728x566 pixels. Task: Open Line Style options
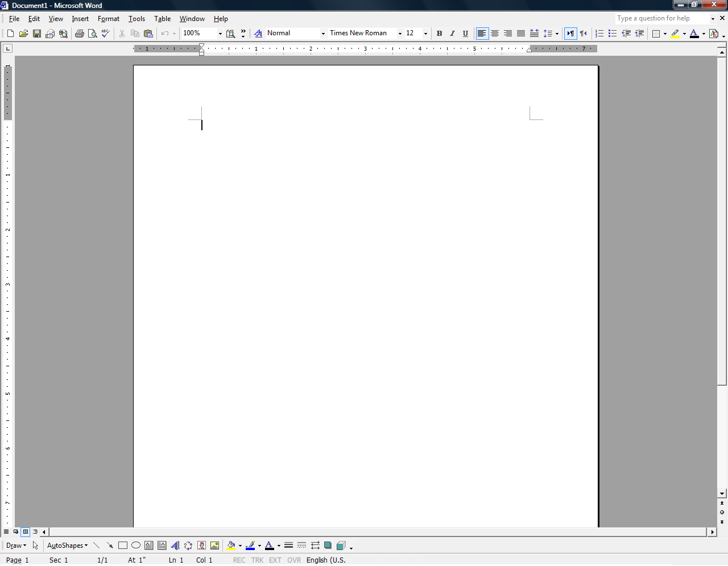pos(288,546)
